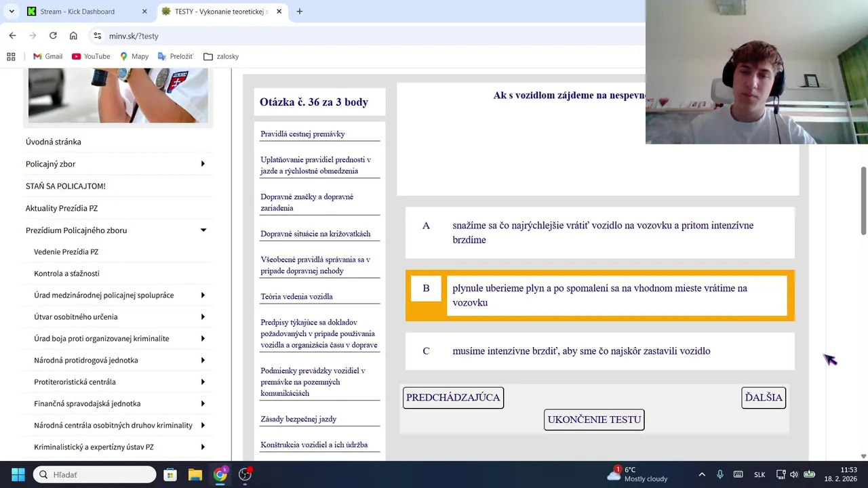The height and width of the screenshot is (488, 868).
Task: Show hidden system tray icons chevron
Action: 702,474
